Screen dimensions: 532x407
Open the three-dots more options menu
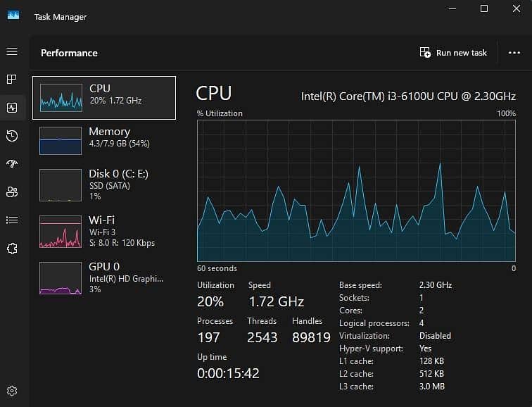tap(514, 53)
